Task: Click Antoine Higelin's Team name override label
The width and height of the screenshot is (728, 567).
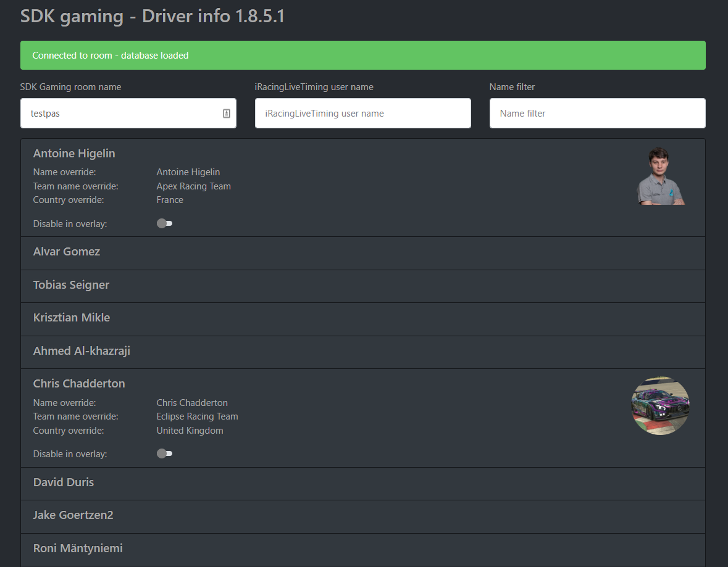Action: pyautogui.click(x=76, y=186)
